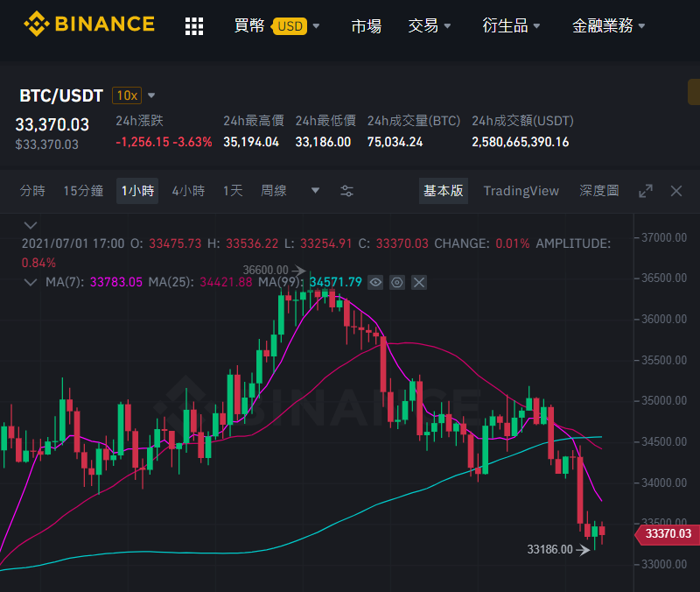Show the 深度圖 depth chart
The width and height of the screenshot is (700, 592).
(x=599, y=191)
